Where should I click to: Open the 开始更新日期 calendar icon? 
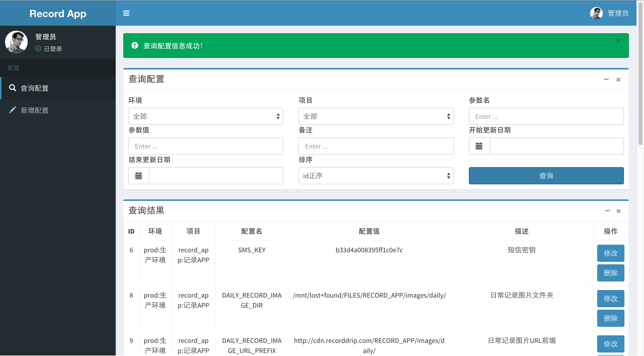coord(479,146)
